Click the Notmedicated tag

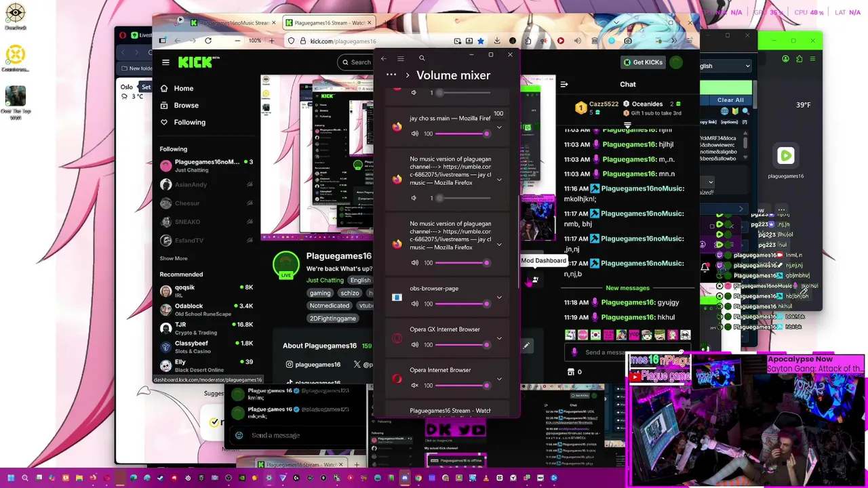click(x=330, y=306)
